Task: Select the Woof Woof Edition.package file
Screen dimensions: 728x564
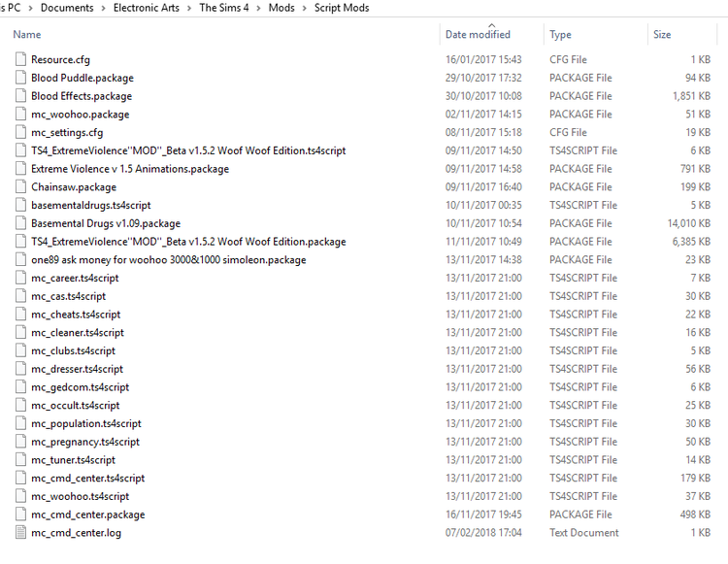Action: point(188,242)
